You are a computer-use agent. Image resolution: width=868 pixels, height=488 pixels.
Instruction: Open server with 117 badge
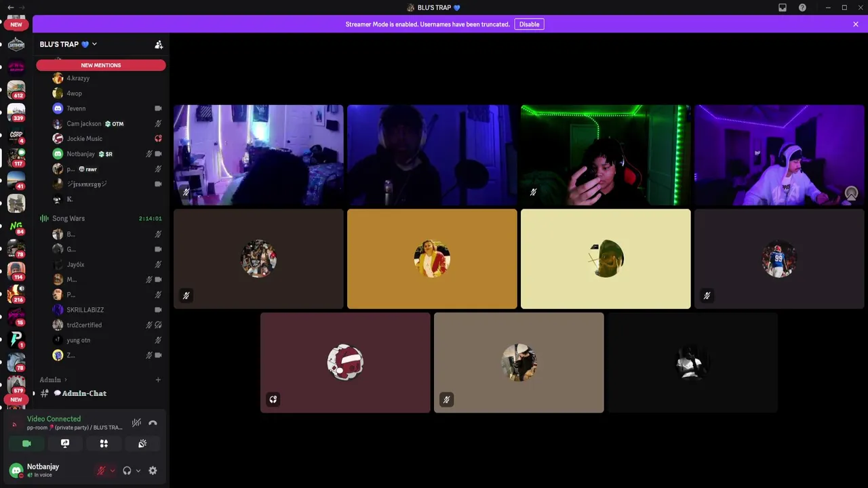[x=16, y=157]
